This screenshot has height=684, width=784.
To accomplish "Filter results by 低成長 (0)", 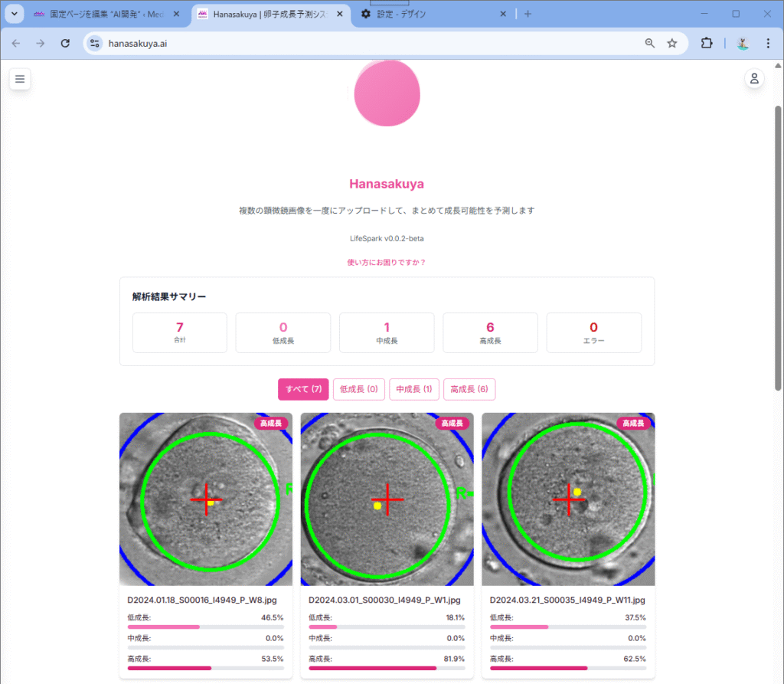I will click(x=358, y=389).
